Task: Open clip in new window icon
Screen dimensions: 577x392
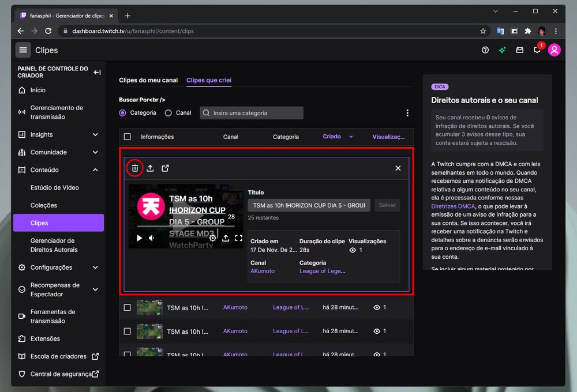Action: pos(166,168)
